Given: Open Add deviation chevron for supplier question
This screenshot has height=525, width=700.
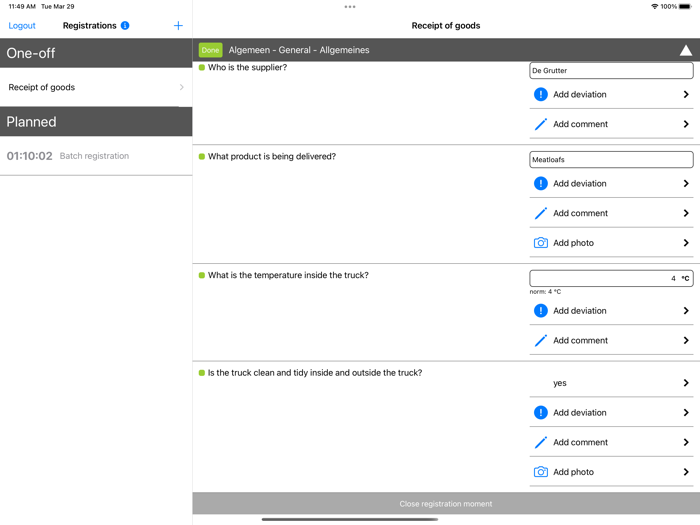Looking at the screenshot, I should coord(686,94).
